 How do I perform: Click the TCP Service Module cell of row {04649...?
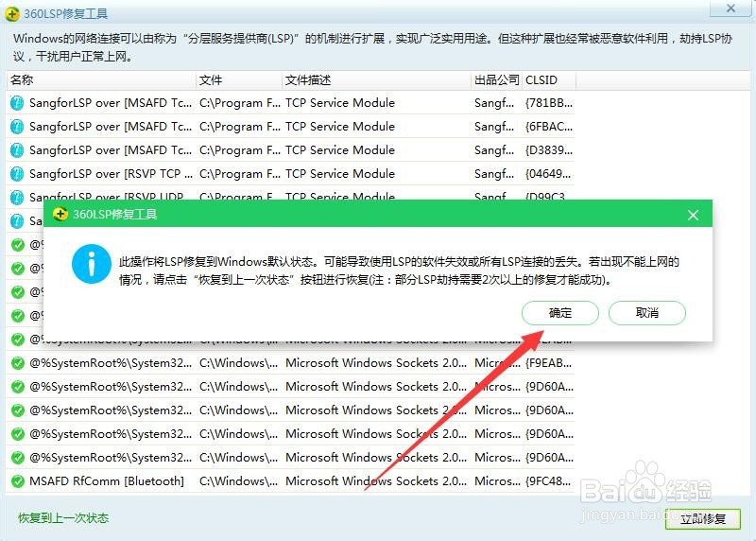340,174
